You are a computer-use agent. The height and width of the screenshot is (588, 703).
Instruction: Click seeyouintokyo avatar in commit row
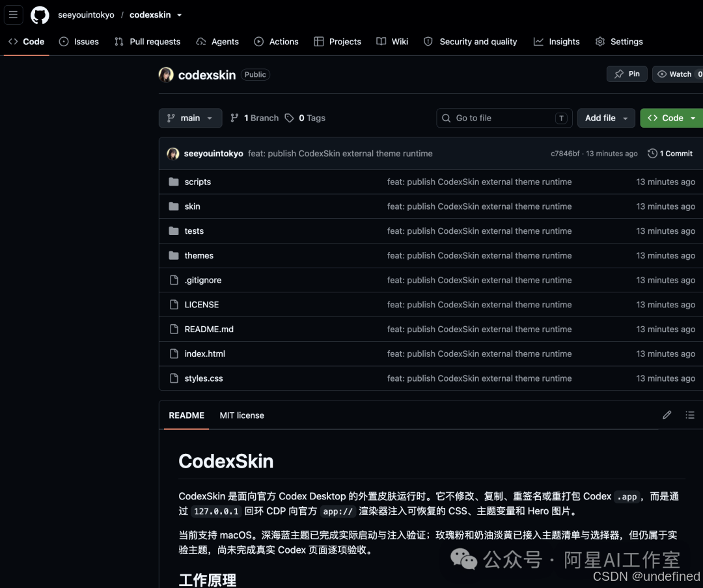173,154
